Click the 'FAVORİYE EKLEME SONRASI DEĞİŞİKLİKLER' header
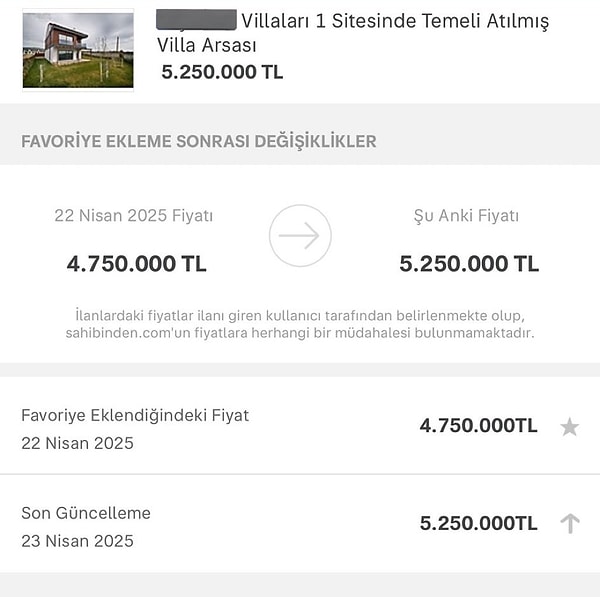This screenshot has width=600, height=597. pos(199,141)
